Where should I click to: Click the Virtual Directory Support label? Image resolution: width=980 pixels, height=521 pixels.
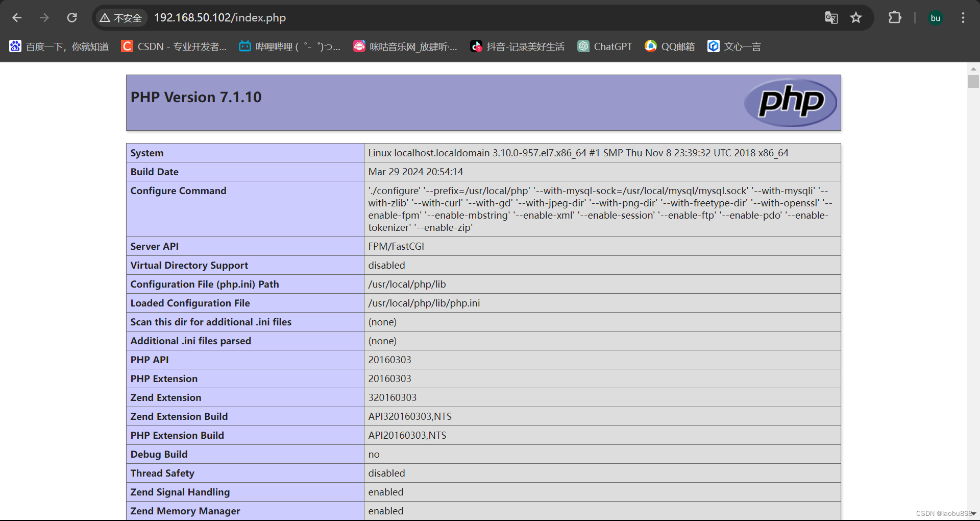click(189, 265)
